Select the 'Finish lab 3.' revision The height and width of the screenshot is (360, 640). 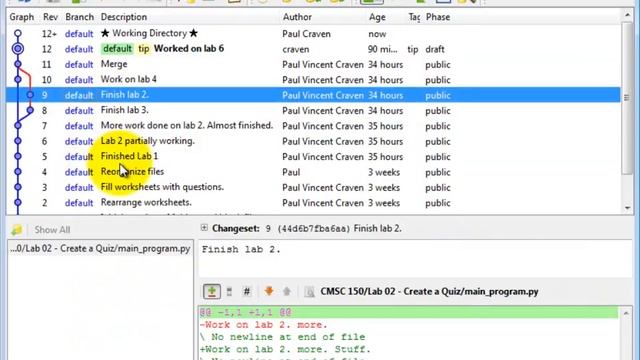pos(313,110)
